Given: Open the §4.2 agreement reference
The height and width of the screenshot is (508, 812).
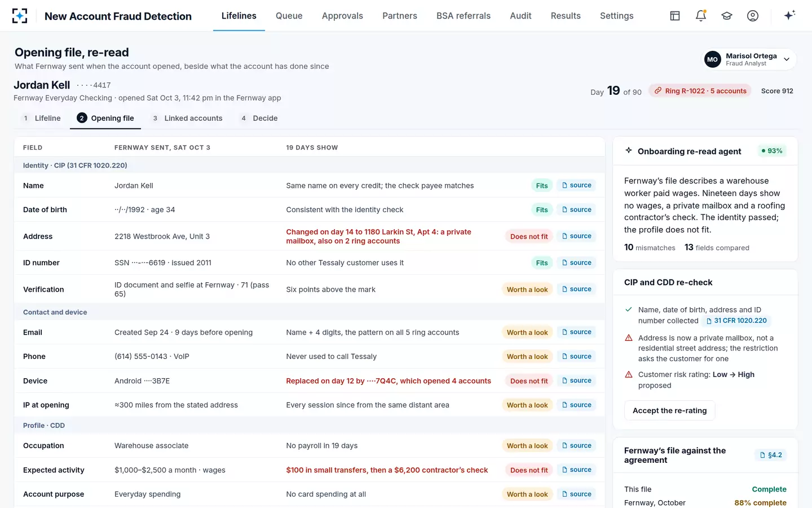Looking at the screenshot, I should point(771,455).
